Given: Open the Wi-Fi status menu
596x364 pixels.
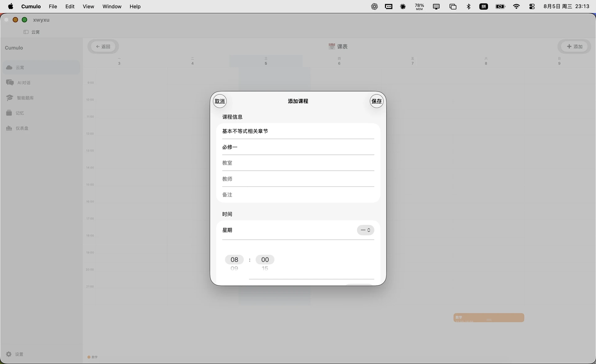Looking at the screenshot, I should point(517,7).
